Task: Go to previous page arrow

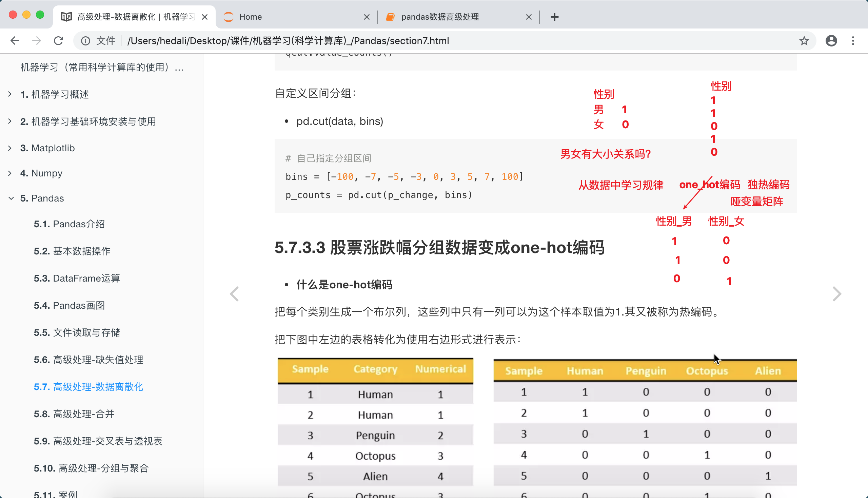Action: click(234, 294)
